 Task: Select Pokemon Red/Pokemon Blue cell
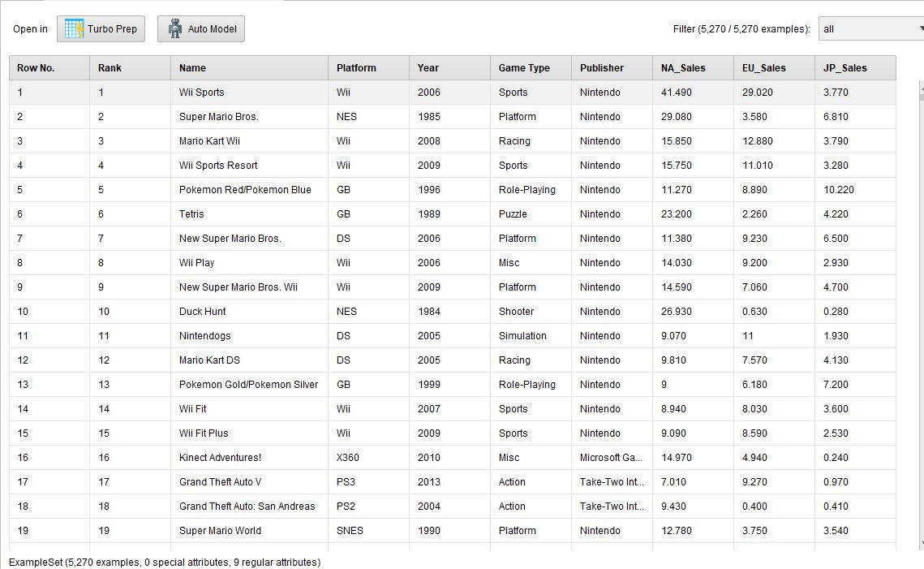[x=250, y=190]
